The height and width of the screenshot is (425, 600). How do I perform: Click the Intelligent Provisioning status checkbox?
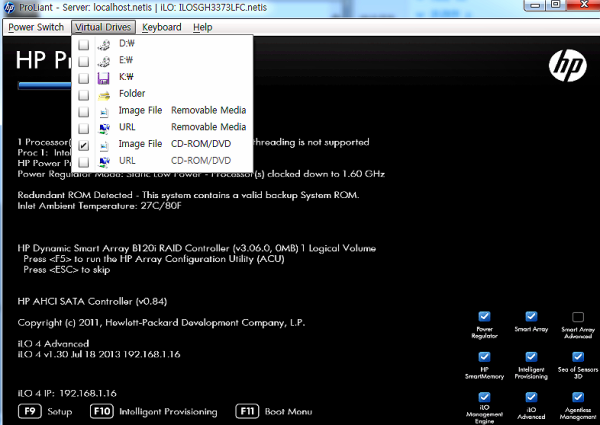(x=531, y=357)
